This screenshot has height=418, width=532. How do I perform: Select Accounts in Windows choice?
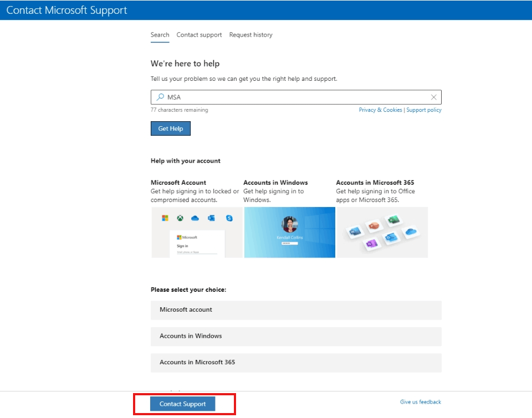296,336
